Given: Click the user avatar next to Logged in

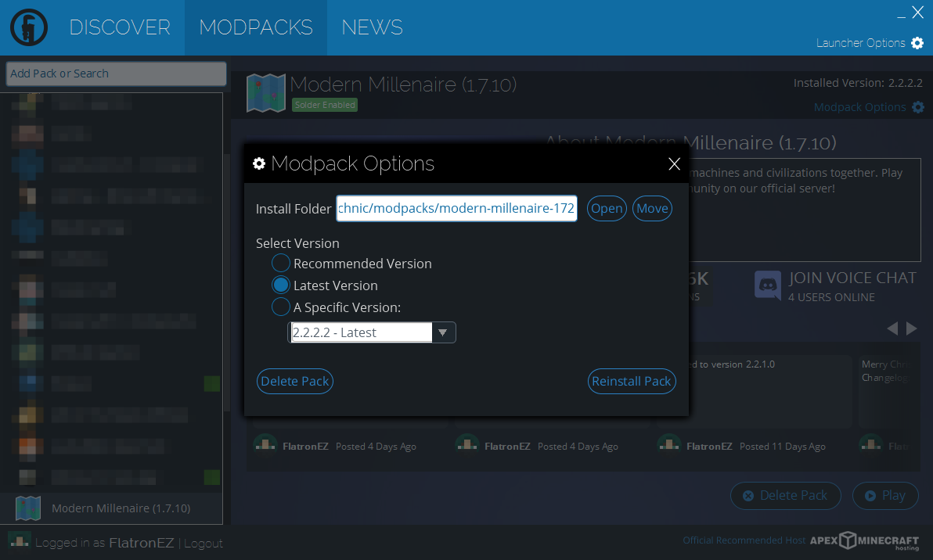Looking at the screenshot, I should (20, 541).
